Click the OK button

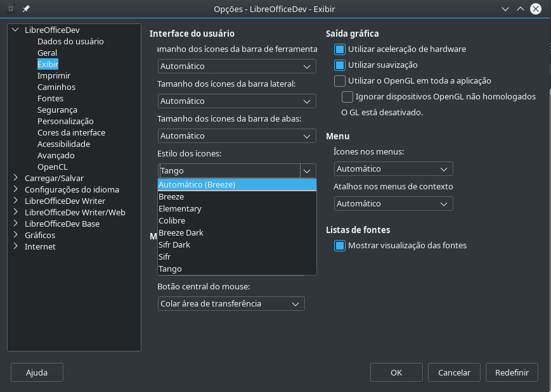(x=396, y=372)
